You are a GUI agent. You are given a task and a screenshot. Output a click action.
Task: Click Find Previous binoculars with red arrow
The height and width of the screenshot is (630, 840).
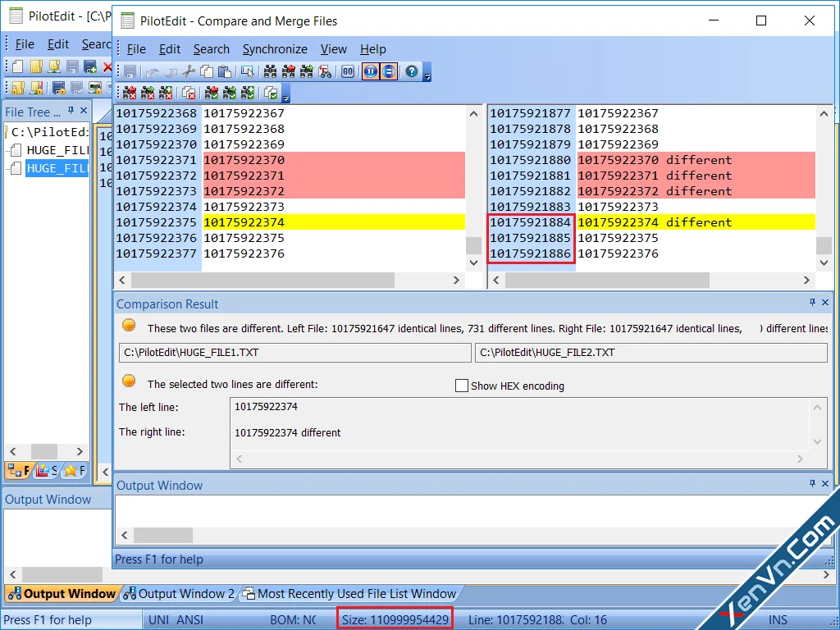pos(289,71)
